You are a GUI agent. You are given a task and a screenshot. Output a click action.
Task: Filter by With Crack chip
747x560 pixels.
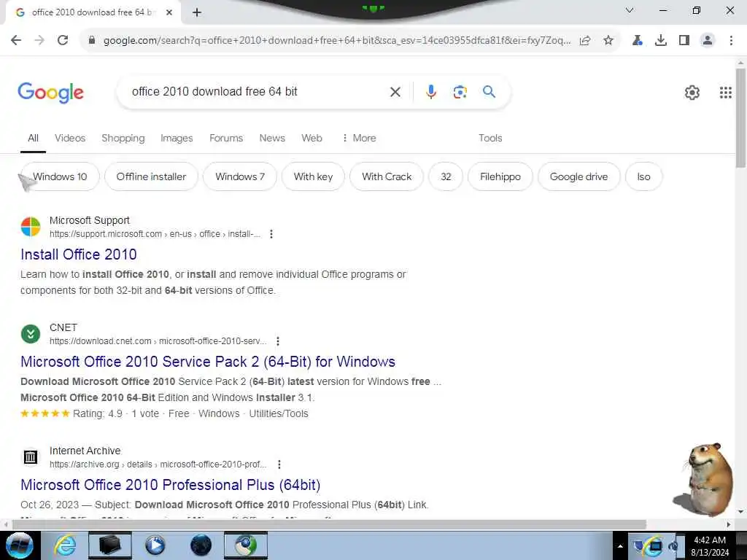click(387, 176)
